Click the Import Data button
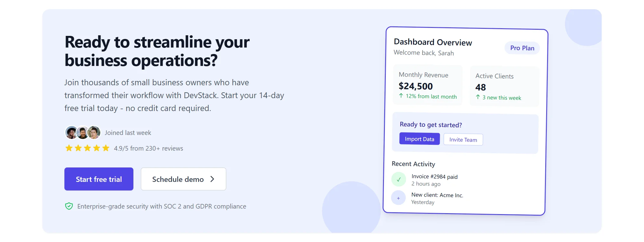Image resolution: width=644 pixels, height=242 pixels. point(420,139)
